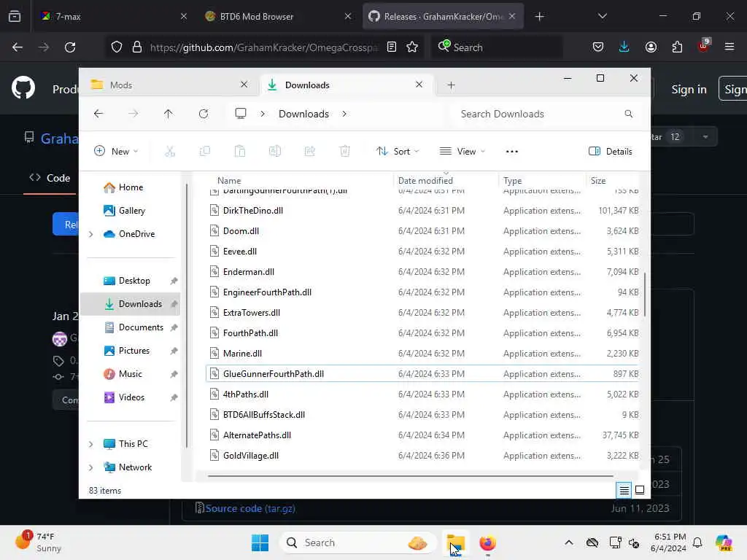
Task: Open Firefox application hamburger menu
Action: (729, 47)
